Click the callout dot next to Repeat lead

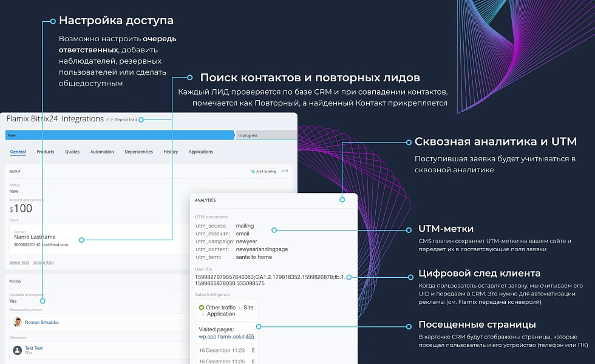(141, 120)
